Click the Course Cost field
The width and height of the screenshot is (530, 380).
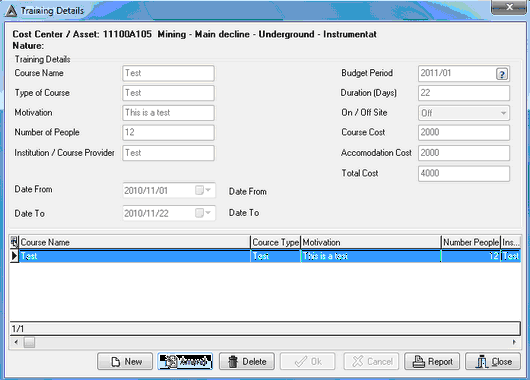coord(464,133)
